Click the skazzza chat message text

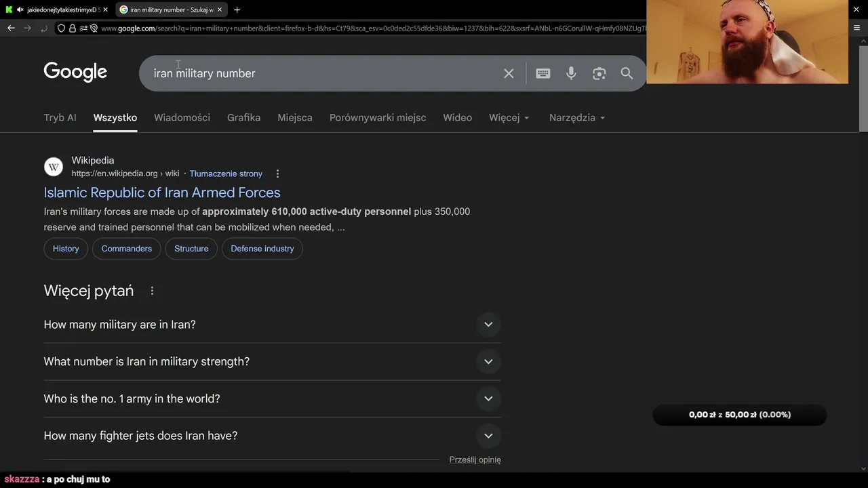click(79, 479)
